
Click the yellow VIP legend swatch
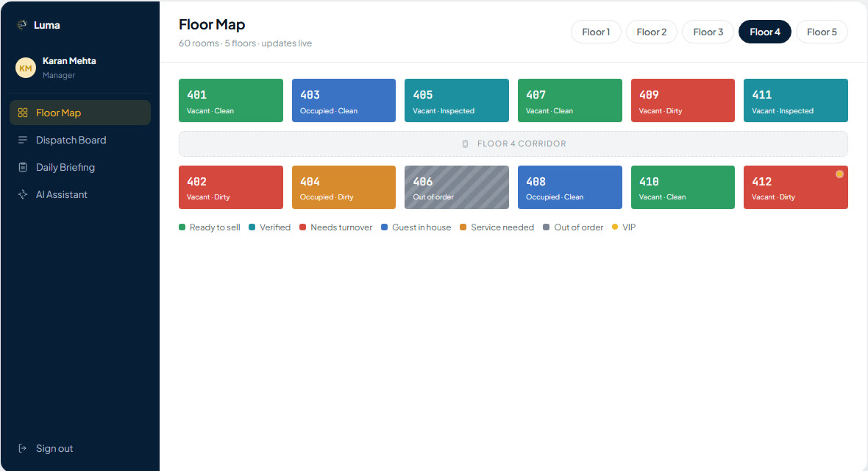pyautogui.click(x=614, y=227)
